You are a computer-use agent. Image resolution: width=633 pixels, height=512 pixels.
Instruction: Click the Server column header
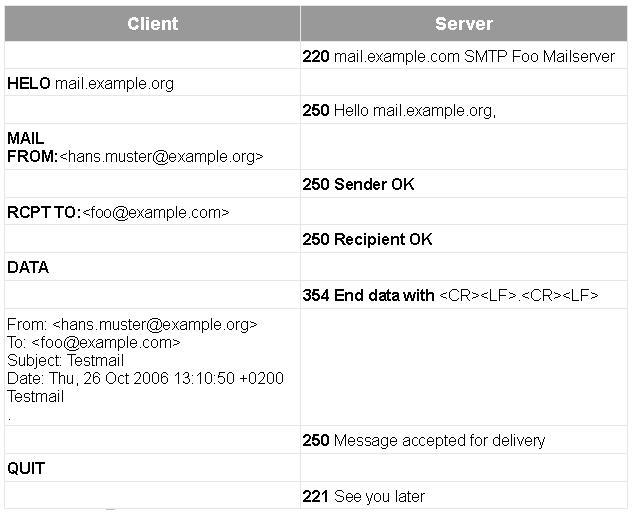[x=463, y=23]
